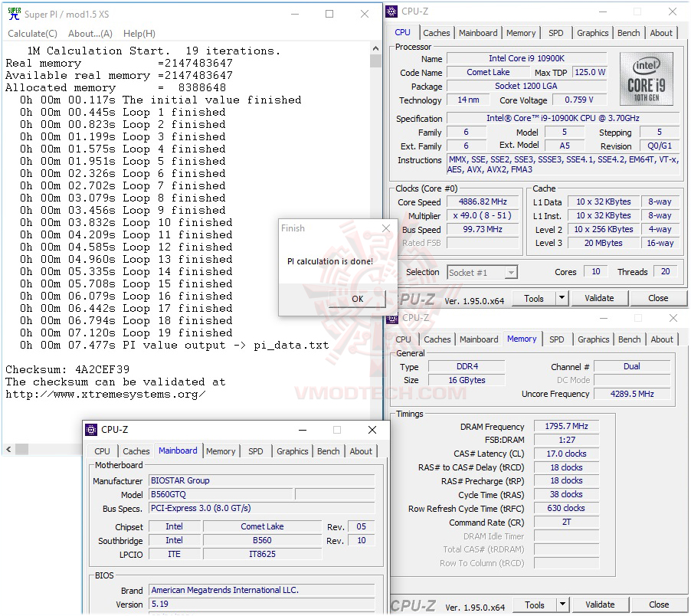691x616 pixels.
Task: Click the B560GTQ model field
Action: coord(221,494)
